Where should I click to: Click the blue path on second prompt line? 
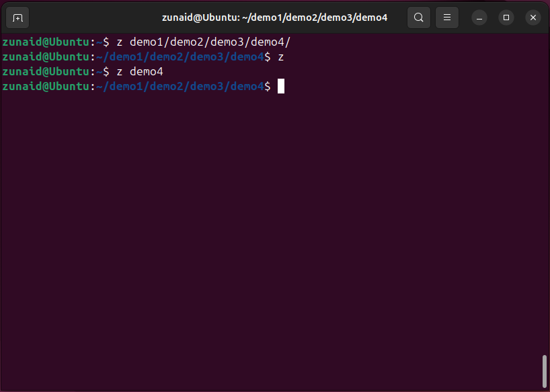[x=180, y=56]
